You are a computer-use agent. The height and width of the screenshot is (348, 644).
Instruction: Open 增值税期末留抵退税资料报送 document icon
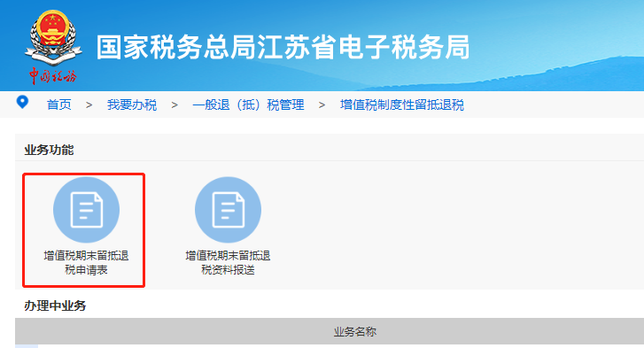pyautogui.click(x=228, y=210)
